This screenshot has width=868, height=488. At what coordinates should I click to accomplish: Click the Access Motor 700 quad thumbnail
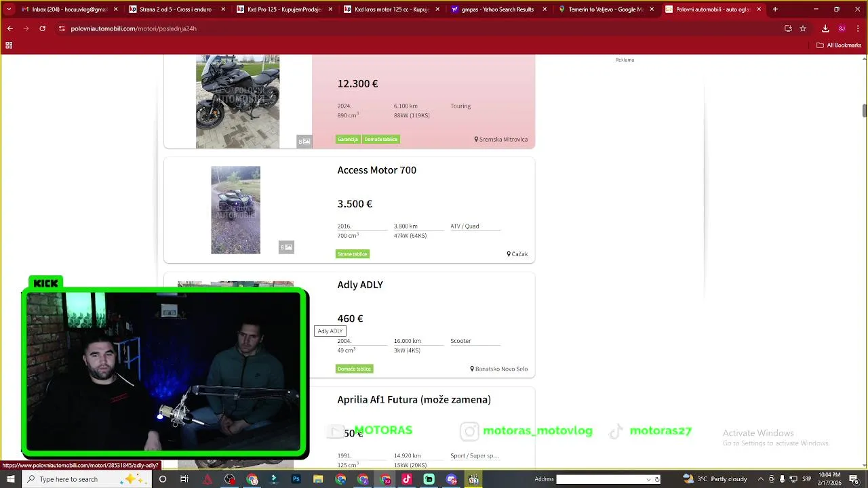(235, 210)
